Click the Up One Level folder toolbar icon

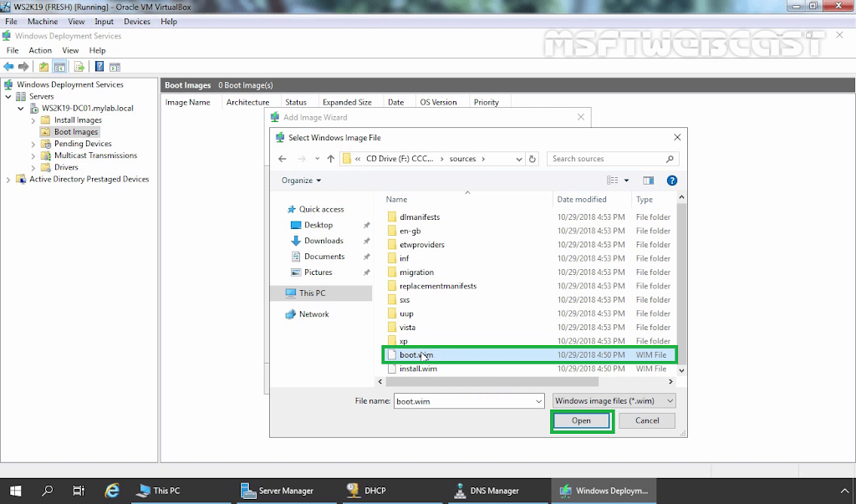click(43, 67)
